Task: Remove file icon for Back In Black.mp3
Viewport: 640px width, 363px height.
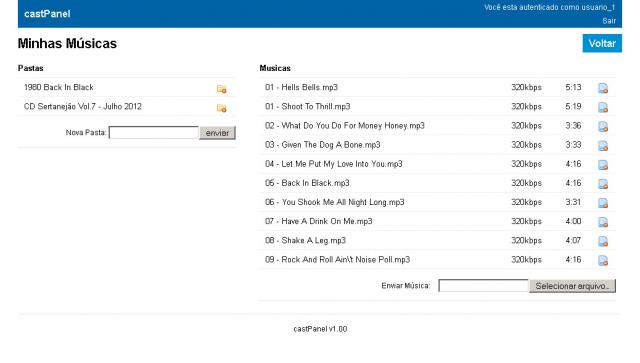Action: pyautogui.click(x=603, y=184)
